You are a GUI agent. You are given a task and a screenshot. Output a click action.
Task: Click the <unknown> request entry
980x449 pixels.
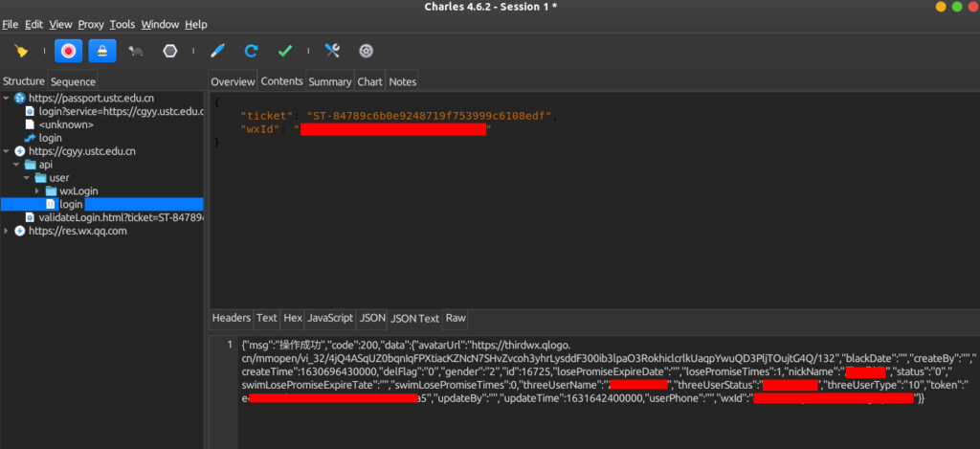[65, 124]
